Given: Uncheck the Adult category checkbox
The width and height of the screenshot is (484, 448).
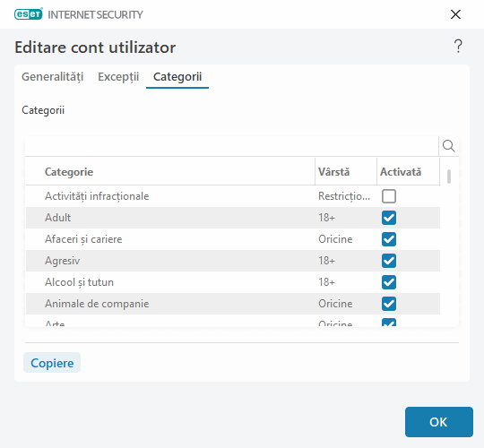Looking at the screenshot, I should [x=389, y=218].
